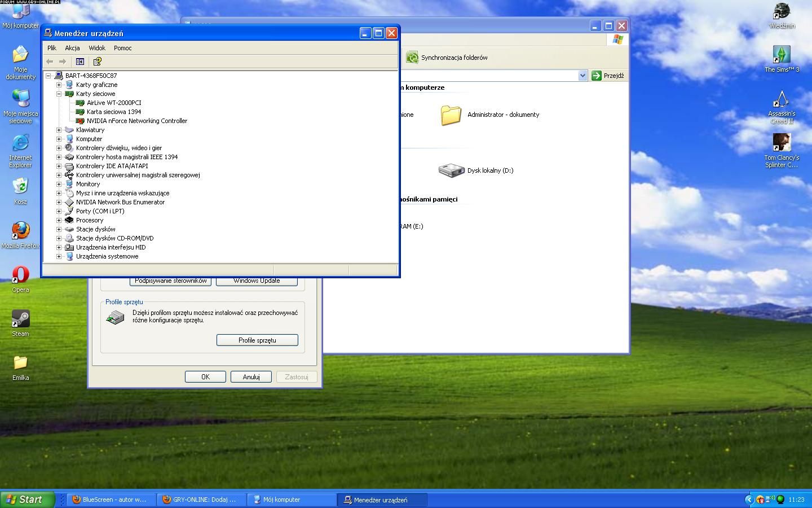The height and width of the screenshot is (508, 812).
Task: Collapse the Karty sieciowe tree node
Action: click(59, 94)
